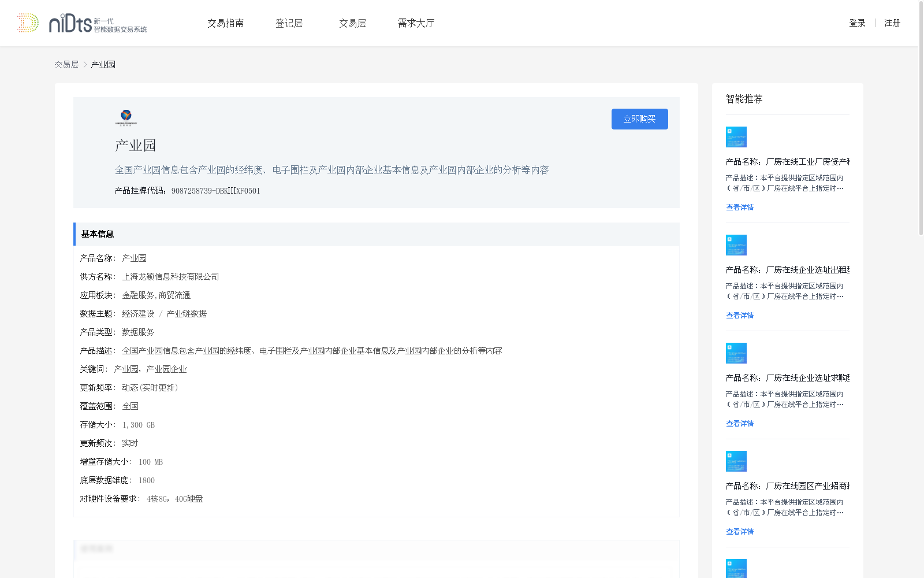Click the 登录 link
Viewport: 924px width, 578px height.
[x=857, y=23]
